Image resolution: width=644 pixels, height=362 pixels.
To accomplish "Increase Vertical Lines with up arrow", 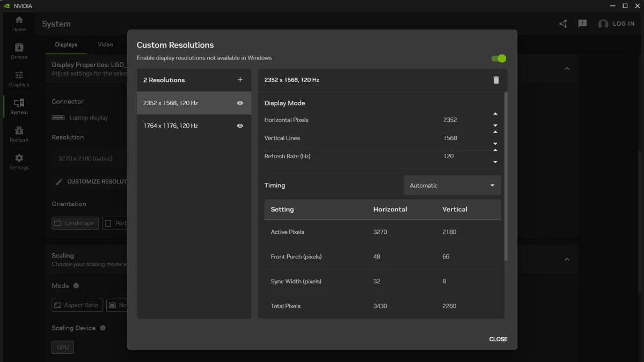I will (x=495, y=132).
